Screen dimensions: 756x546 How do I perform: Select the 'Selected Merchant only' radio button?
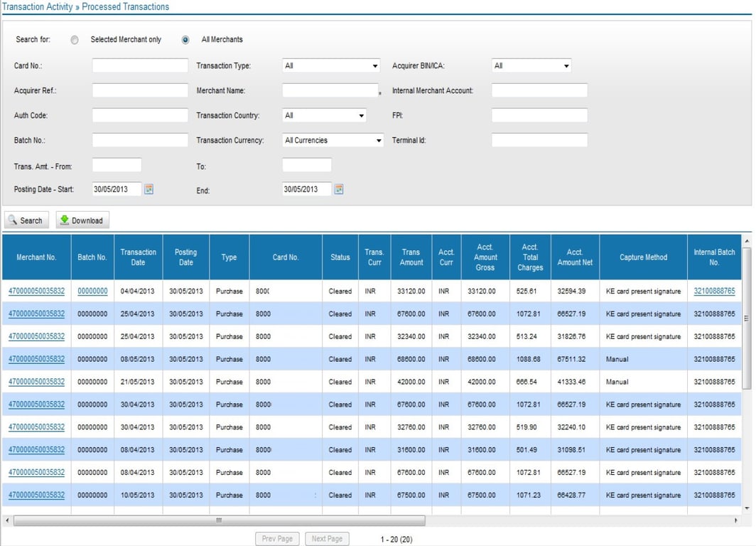75,40
